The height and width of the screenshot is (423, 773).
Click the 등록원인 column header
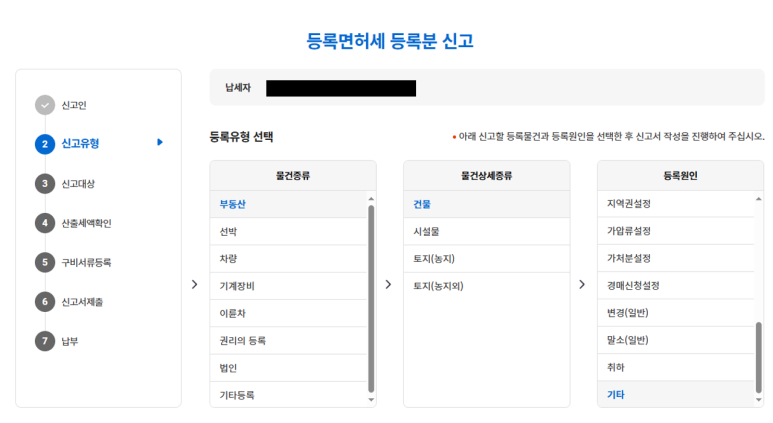[680, 176]
